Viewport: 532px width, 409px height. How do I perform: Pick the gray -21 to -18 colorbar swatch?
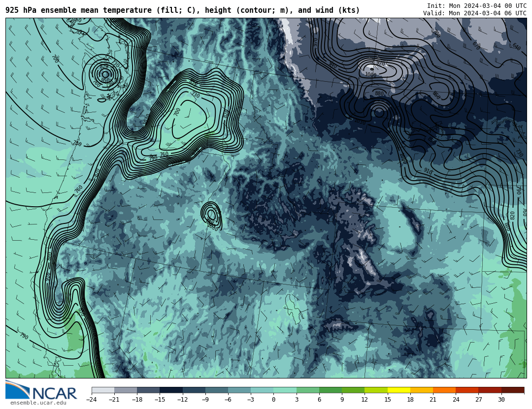[126, 390]
